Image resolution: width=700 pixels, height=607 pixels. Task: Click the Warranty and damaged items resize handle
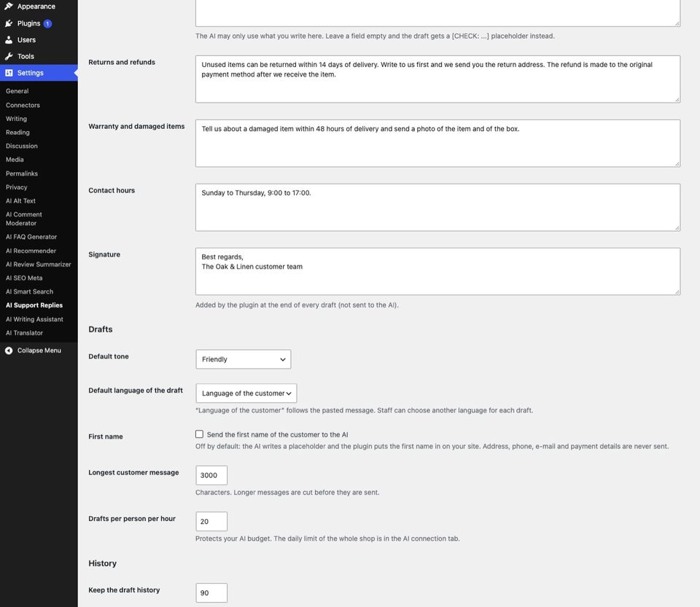677,164
